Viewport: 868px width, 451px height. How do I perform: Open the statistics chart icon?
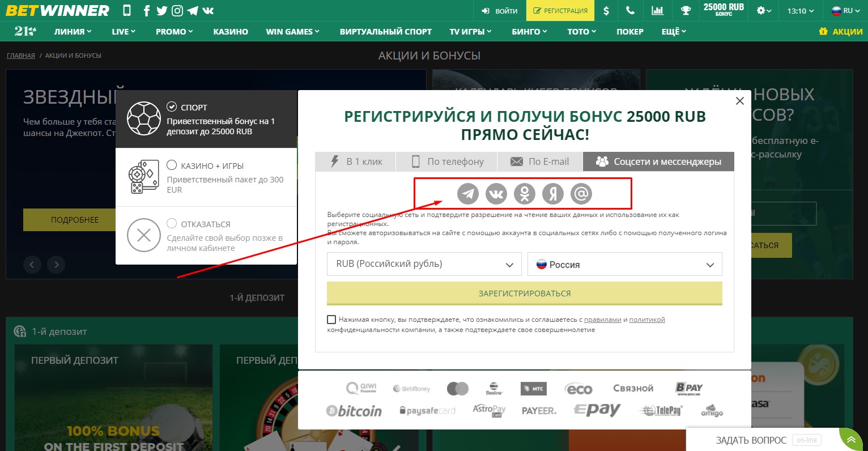[x=657, y=10]
